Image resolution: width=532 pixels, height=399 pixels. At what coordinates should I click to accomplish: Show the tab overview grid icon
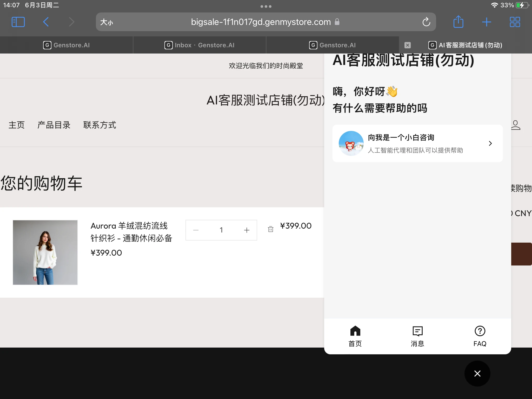click(x=515, y=22)
